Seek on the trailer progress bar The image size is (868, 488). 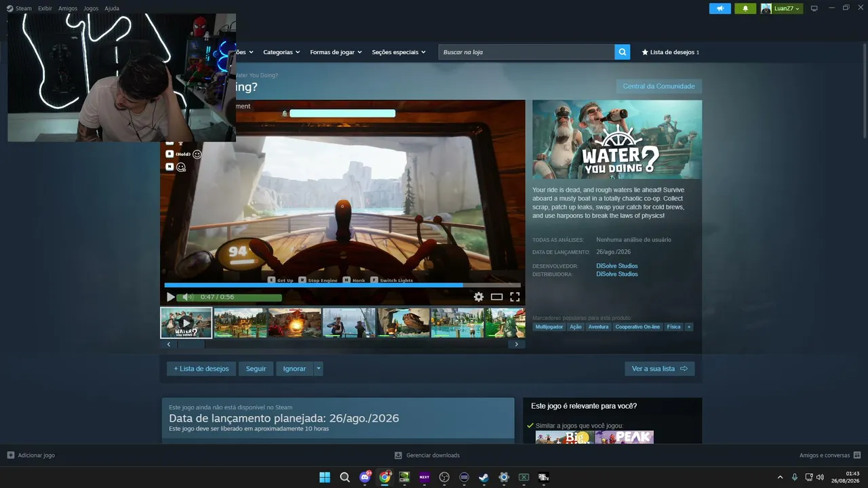point(342,285)
